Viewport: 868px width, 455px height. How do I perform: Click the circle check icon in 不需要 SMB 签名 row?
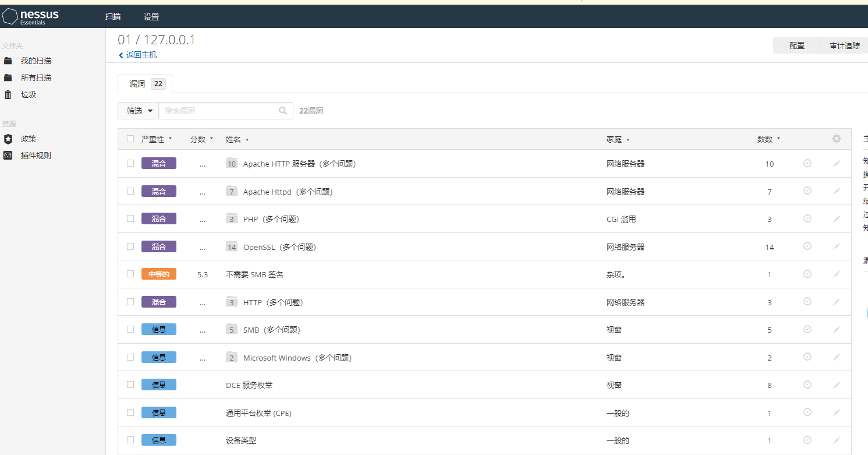tap(807, 274)
